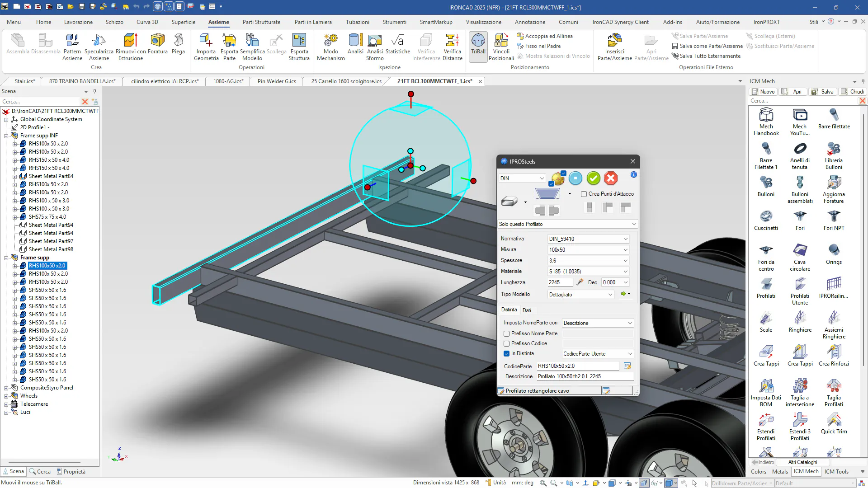Collapse the Frame supp tree node
The height and width of the screenshot is (488, 868).
pos(6,258)
